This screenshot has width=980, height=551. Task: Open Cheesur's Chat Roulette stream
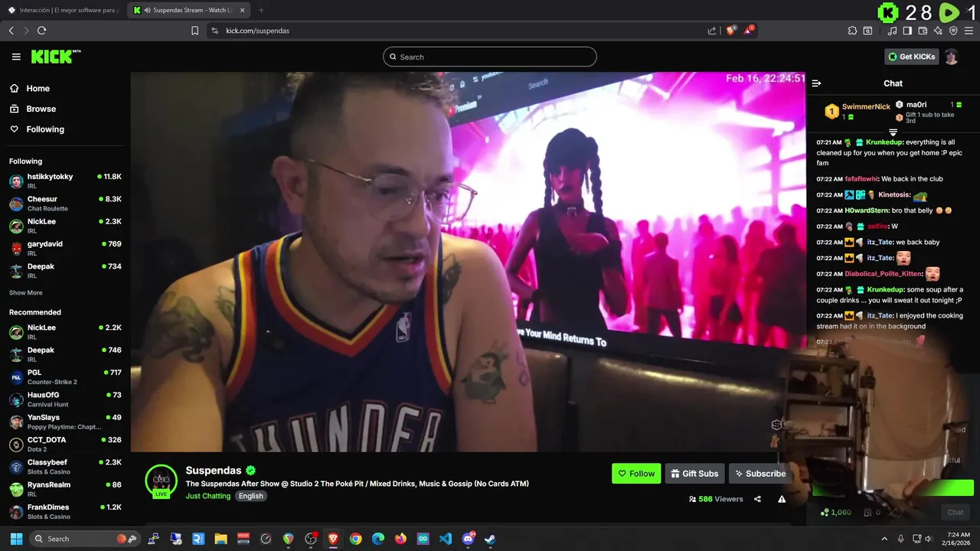pos(65,204)
